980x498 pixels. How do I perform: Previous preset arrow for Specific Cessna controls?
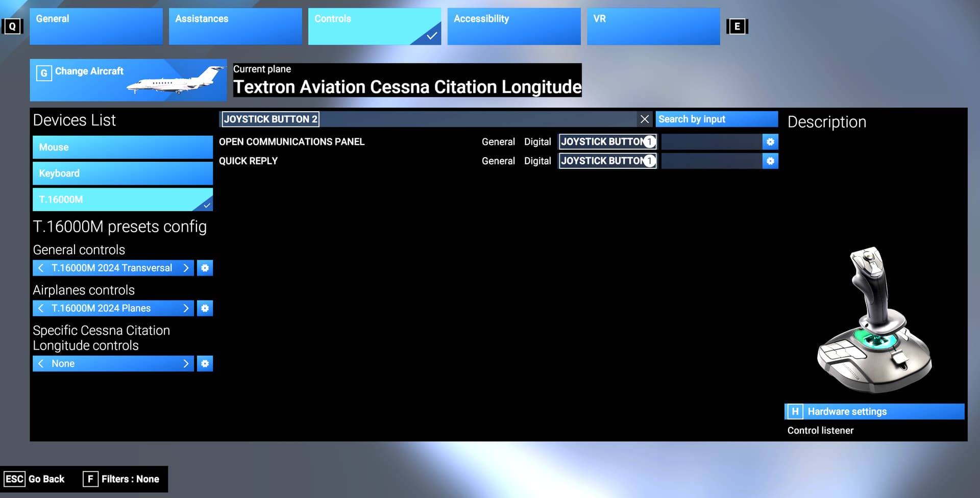41,364
